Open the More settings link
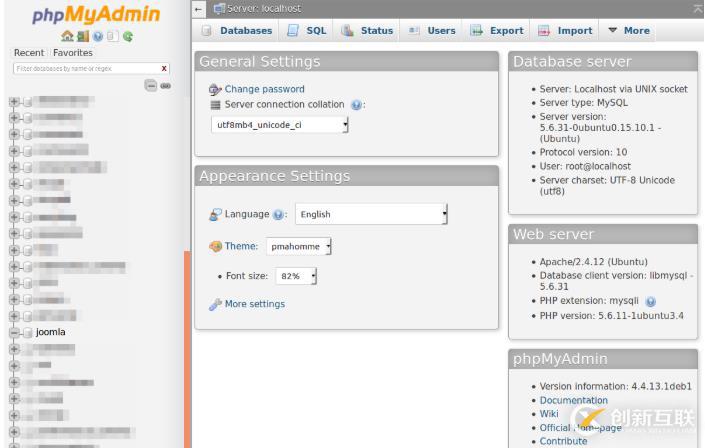The width and height of the screenshot is (705, 448). [254, 304]
